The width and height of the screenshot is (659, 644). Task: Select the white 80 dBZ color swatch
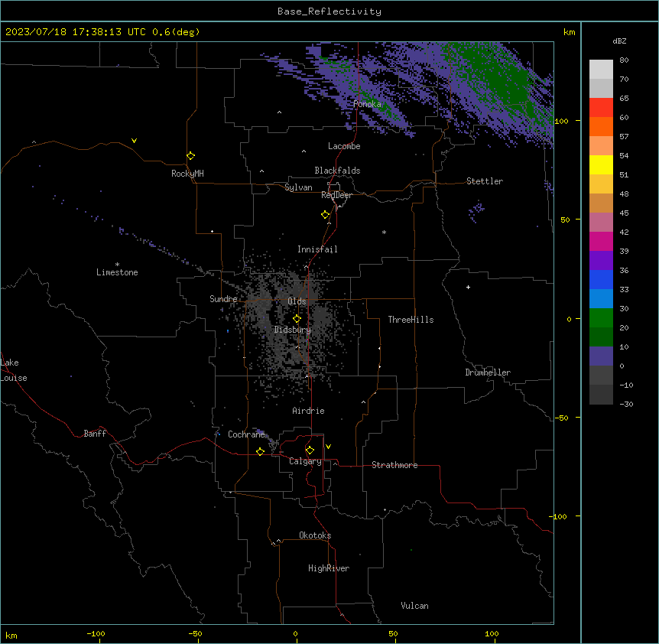(x=601, y=70)
